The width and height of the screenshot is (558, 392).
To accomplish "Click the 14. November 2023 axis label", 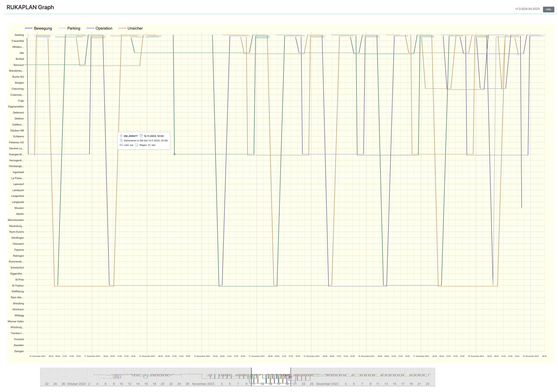I will coord(256,356).
